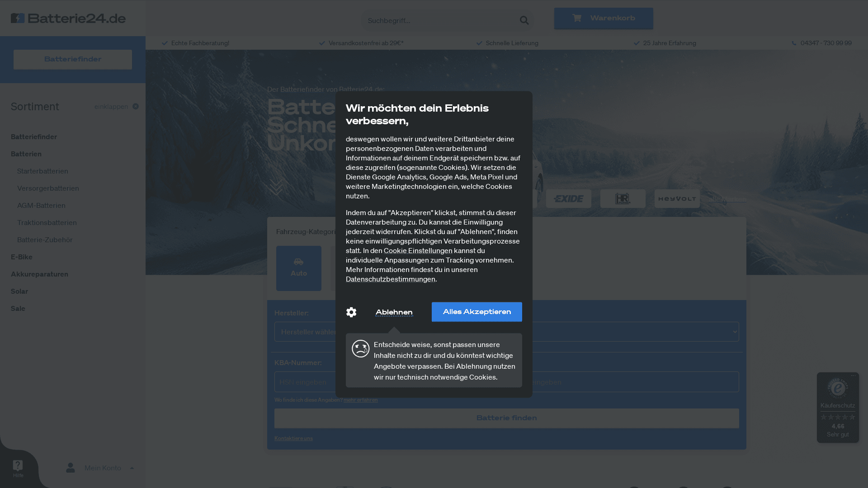
Task: Click the phone icon beside 04347 - 730 99 99
Action: (x=793, y=42)
